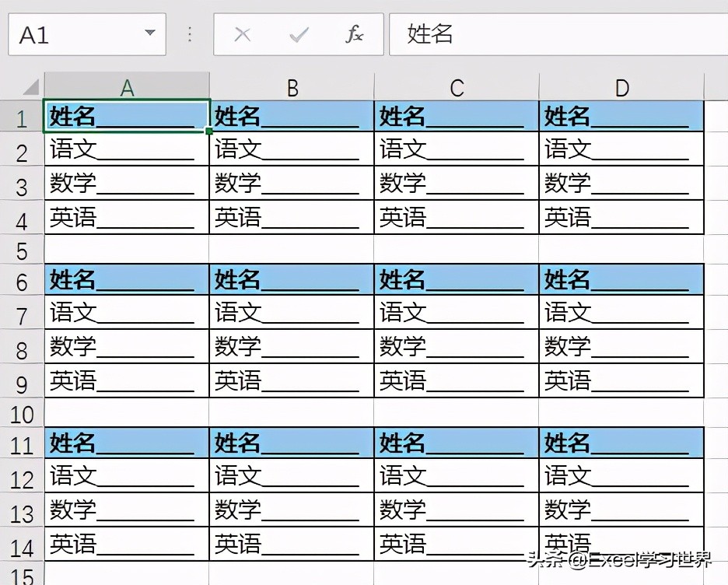Select column B header
Screen dimensions: 728x585
(x=292, y=87)
